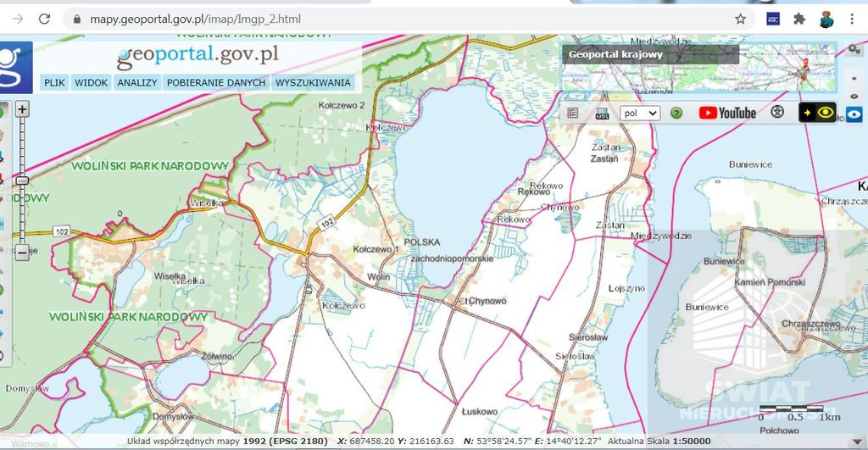The width and height of the screenshot is (868, 450).
Task: Click the small dot icon below gear
Action: (x=854, y=79)
